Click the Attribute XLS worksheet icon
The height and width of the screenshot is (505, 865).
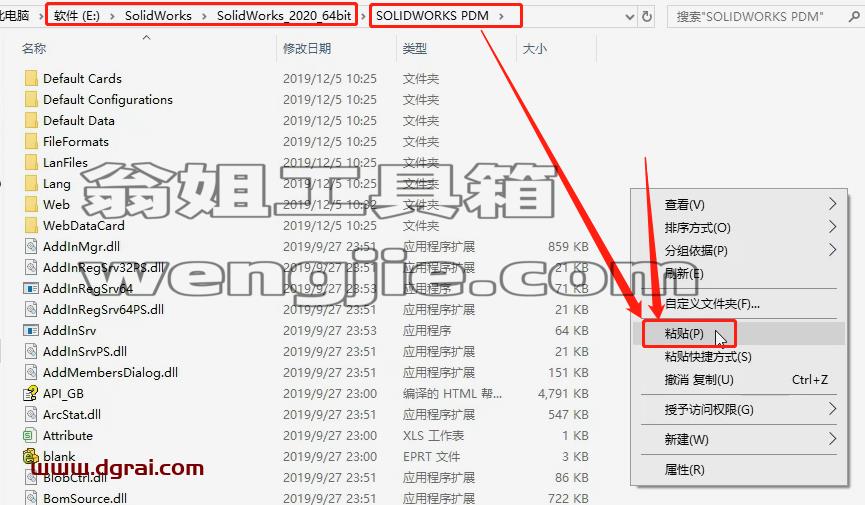(30, 435)
